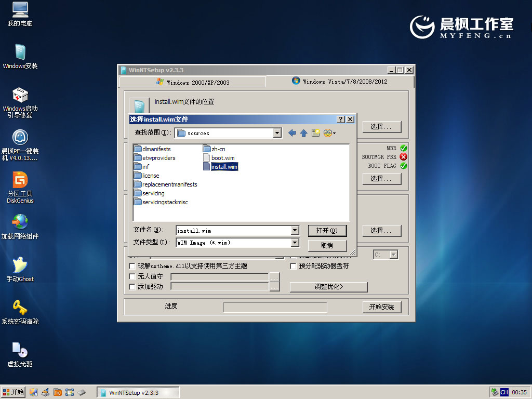Select the etwproviders folder

155,158
